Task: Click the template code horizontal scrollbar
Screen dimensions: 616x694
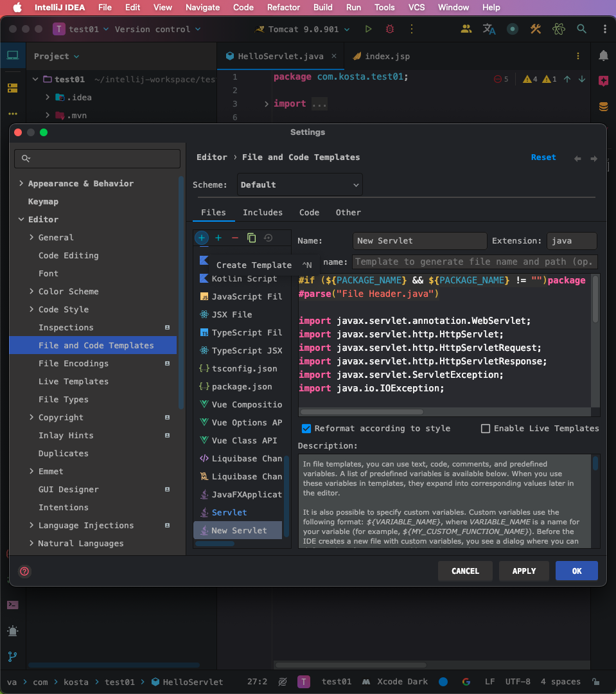Action: point(362,412)
